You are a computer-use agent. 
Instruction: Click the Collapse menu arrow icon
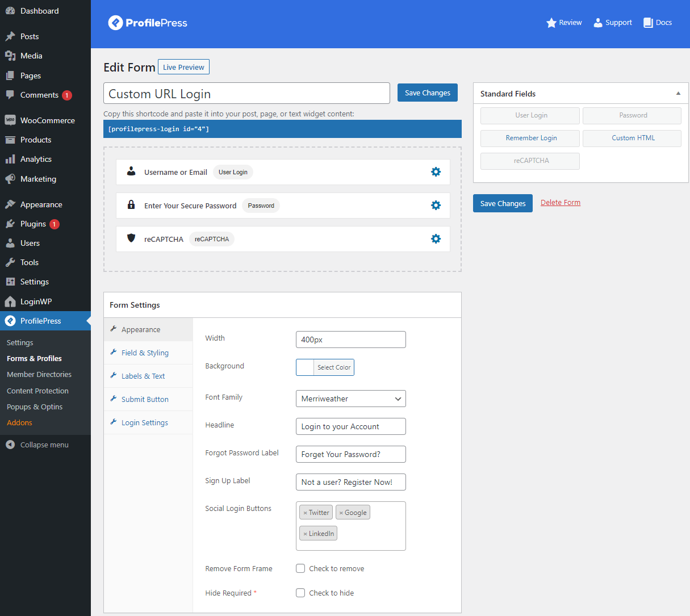pos(10,445)
